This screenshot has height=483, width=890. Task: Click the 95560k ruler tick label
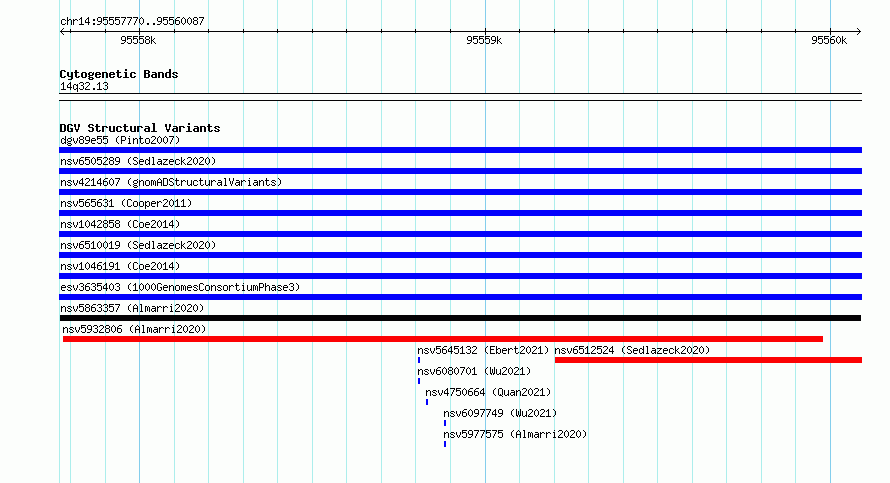tap(829, 40)
